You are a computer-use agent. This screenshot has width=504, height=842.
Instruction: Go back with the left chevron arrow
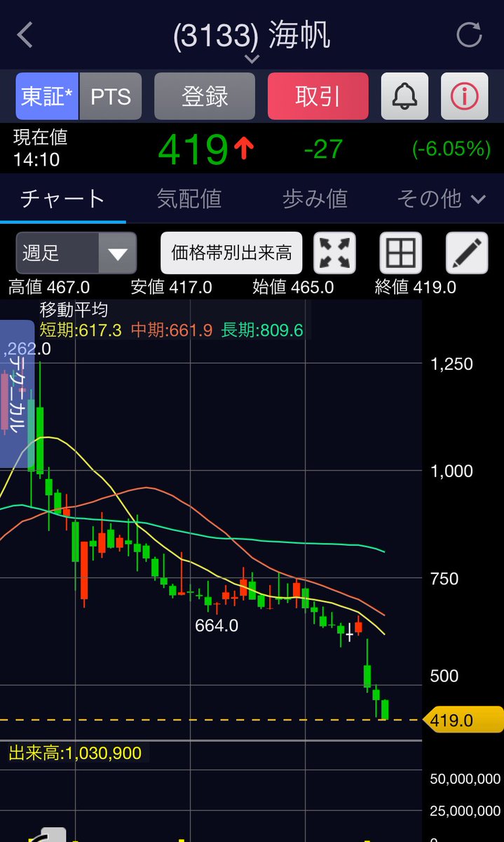coord(25,35)
